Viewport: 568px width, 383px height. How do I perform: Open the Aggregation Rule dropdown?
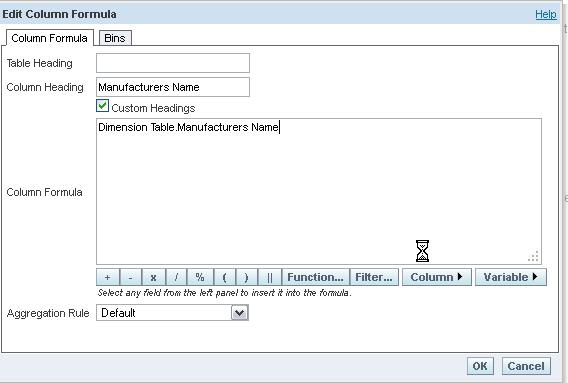point(239,313)
